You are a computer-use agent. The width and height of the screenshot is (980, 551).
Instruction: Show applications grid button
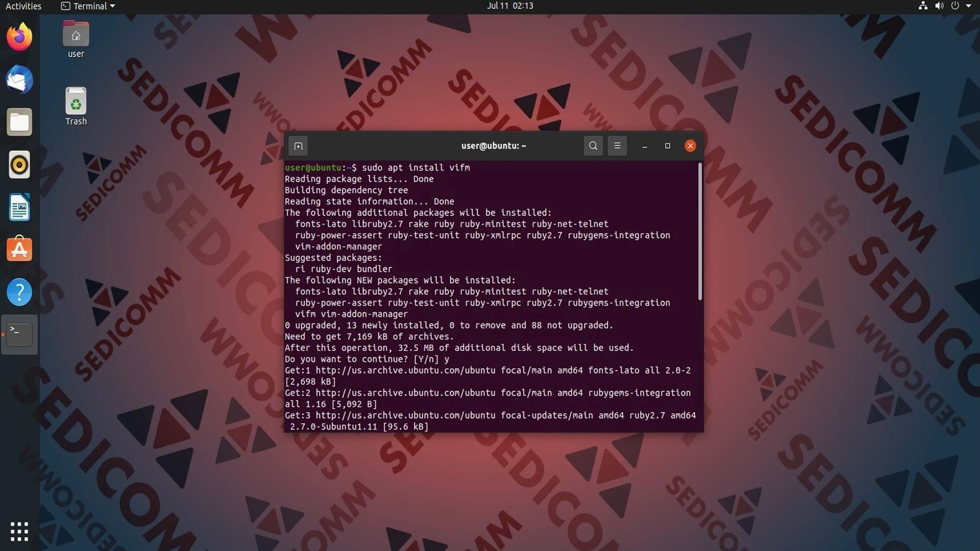(19, 531)
